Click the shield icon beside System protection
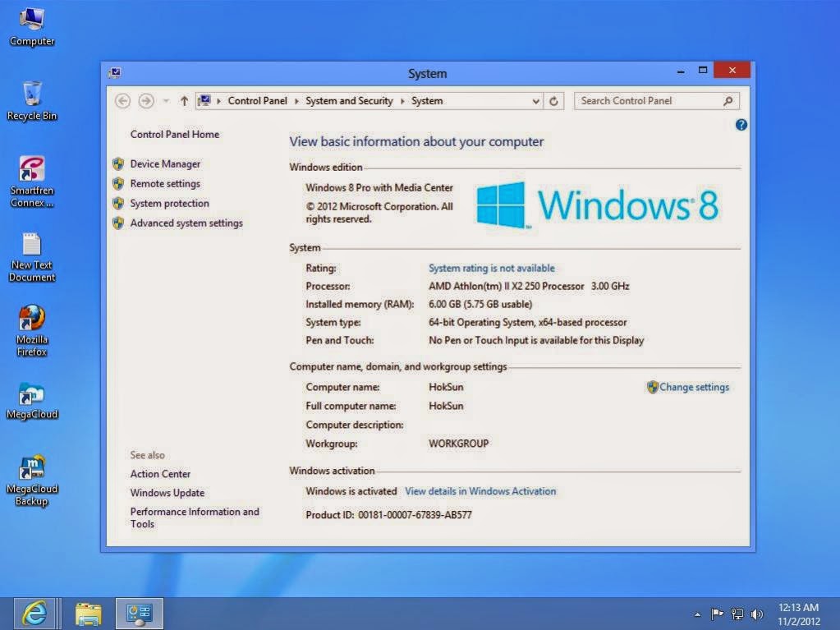The width and height of the screenshot is (840, 630). pos(118,204)
